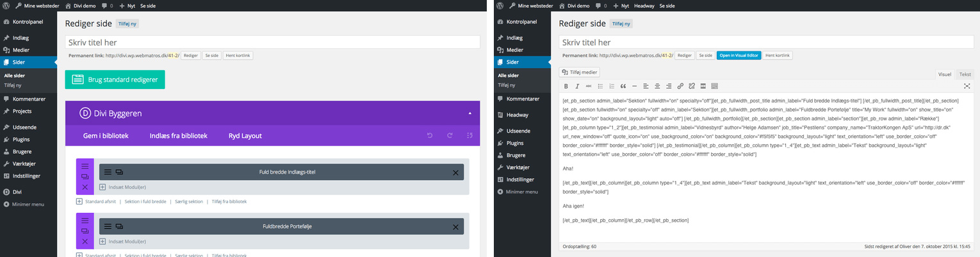Click right title field Skriv titel her
This screenshot has height=257, width=980.
click(766, 42)
